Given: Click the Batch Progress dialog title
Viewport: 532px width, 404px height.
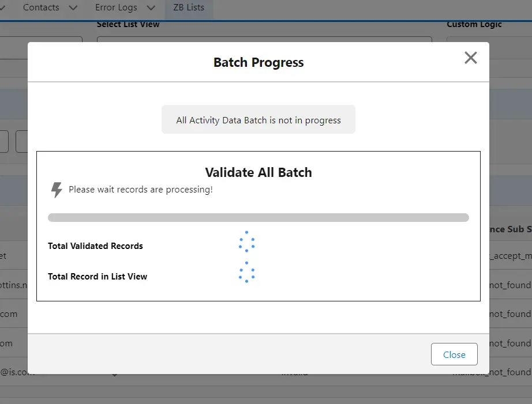Looking at the screenshot, I should (x=258, y=62).
